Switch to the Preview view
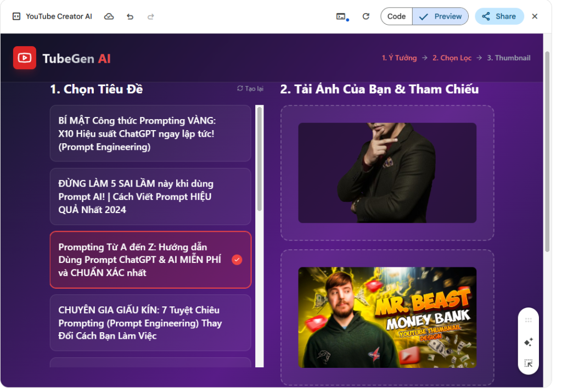Screen dimensions: 562x392 pyautogui.click(x=440, y=16)
